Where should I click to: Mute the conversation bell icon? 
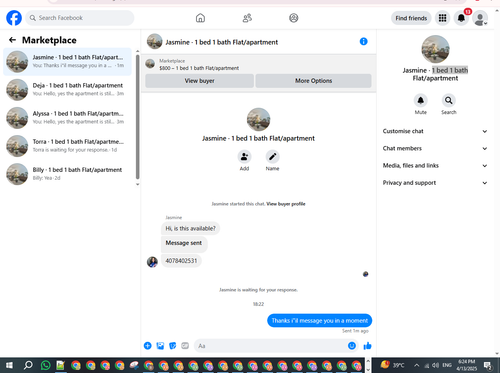(421, 100)
